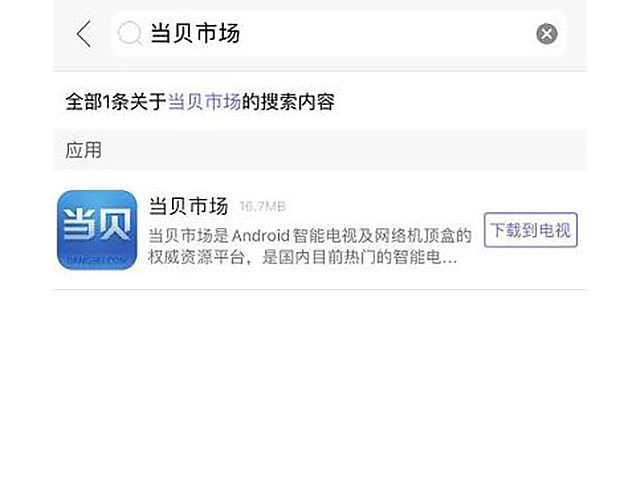Focus the search field containing 当贝市场
The image size is (640, 480).
pos(339,33)
